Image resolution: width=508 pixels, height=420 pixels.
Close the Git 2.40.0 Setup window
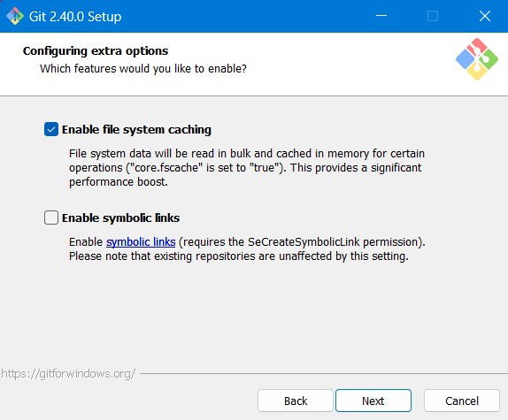[x=485, y=16]
